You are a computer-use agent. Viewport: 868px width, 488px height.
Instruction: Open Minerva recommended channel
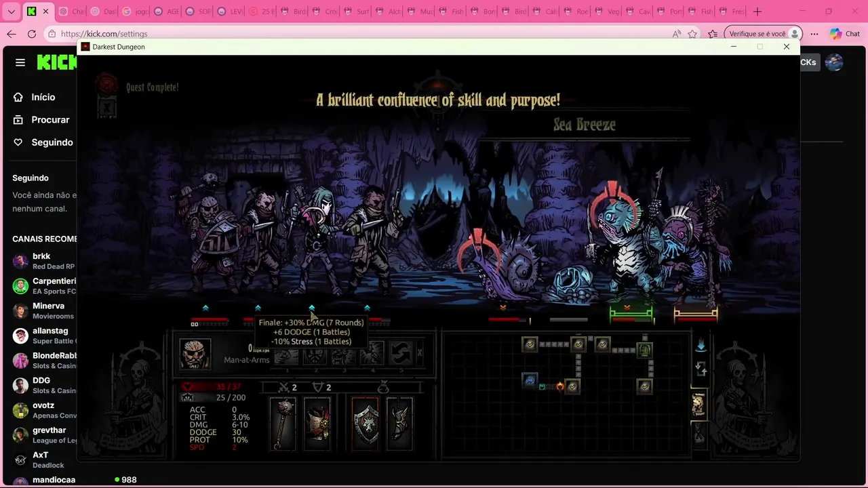43,311
